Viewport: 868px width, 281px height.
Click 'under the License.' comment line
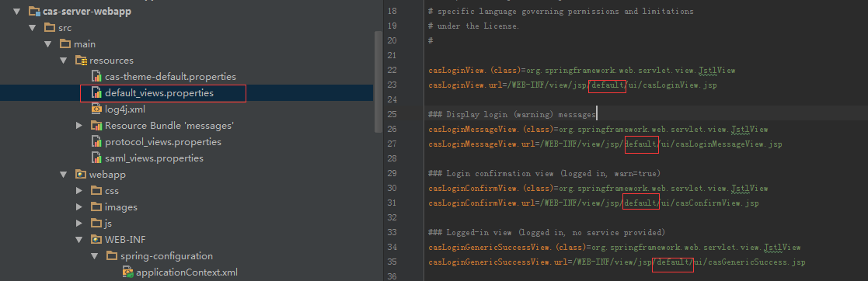[474, 26]
